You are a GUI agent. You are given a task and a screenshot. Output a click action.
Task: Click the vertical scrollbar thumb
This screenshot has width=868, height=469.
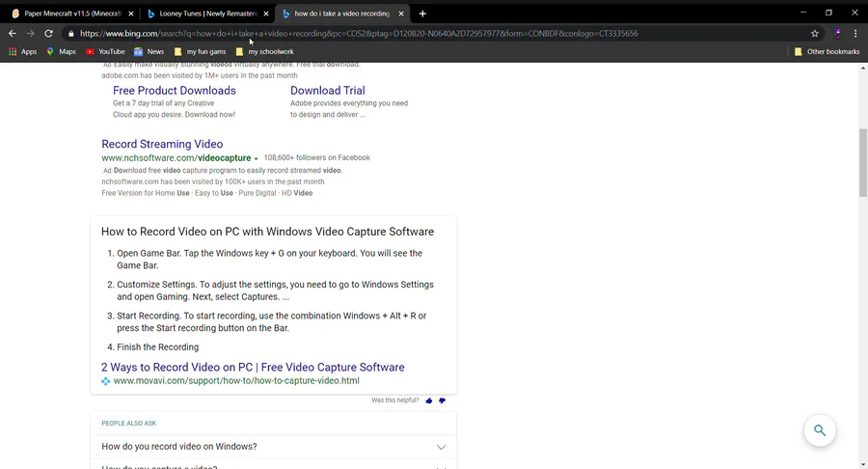tap(863, 162)
